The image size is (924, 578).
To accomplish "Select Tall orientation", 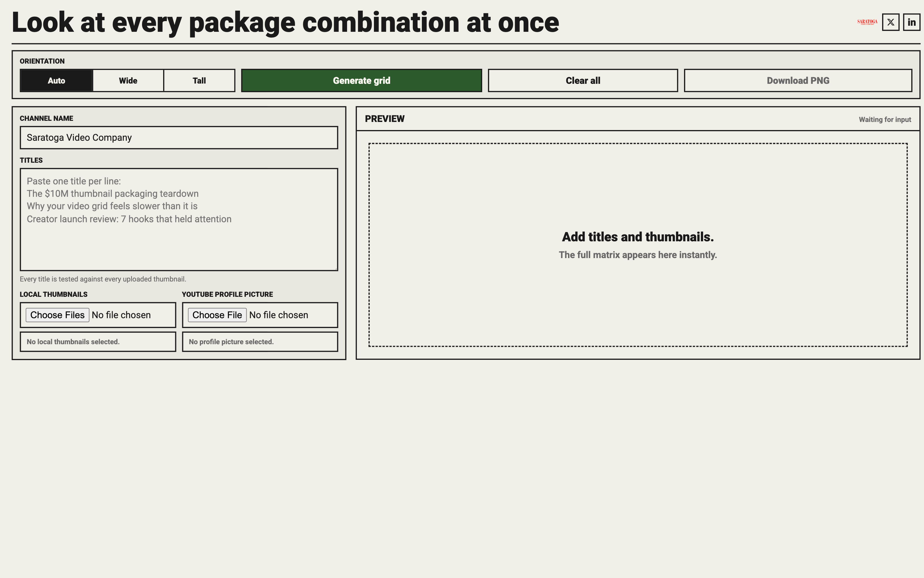I will pos(199,80).
